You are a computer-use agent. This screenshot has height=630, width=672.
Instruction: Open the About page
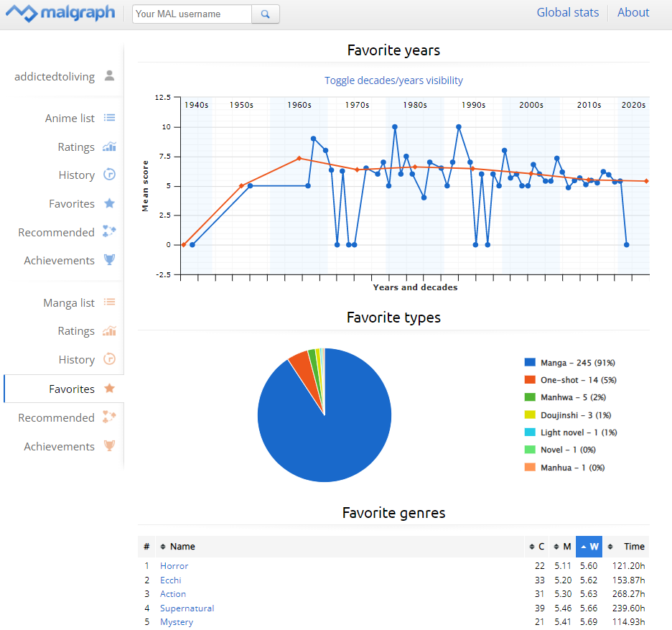[633, 12]
